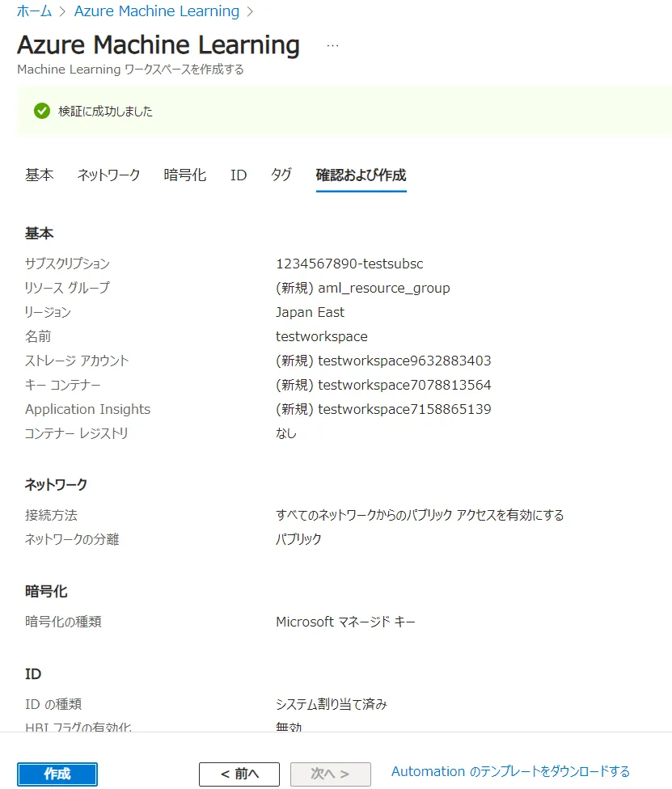Switch to the 基本 tab
The height and width of the screenshot is (789, 672).
pos(40,175)
